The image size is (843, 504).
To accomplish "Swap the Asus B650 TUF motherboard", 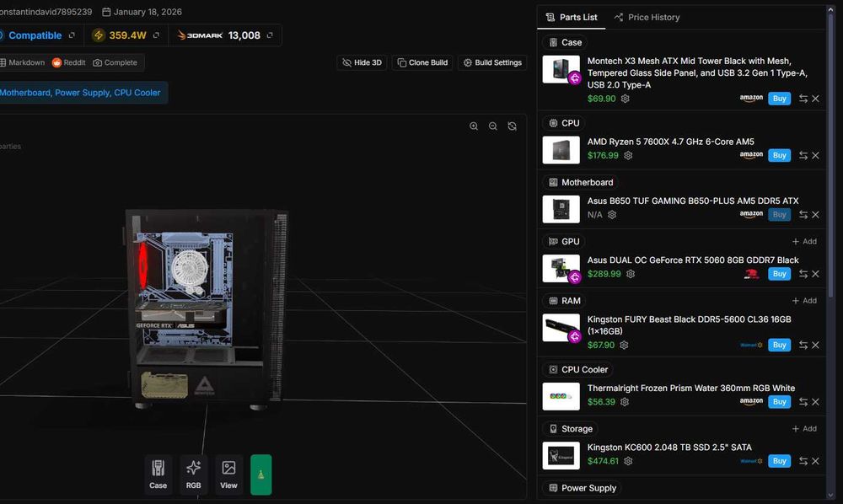I will pyautogui.click(x=803, y=214).
